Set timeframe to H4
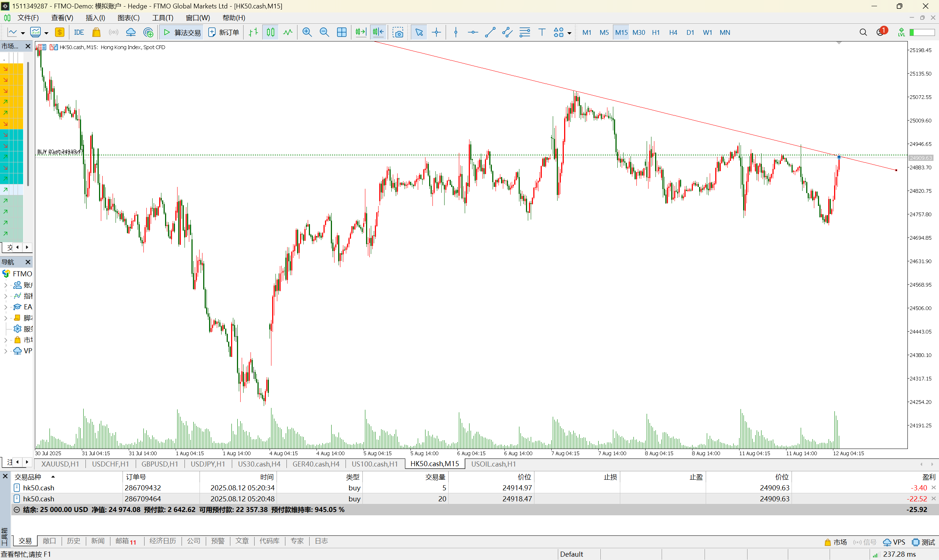Image resolution: width=939 pixels, height=560 pixels. click(x=673, y=33)
